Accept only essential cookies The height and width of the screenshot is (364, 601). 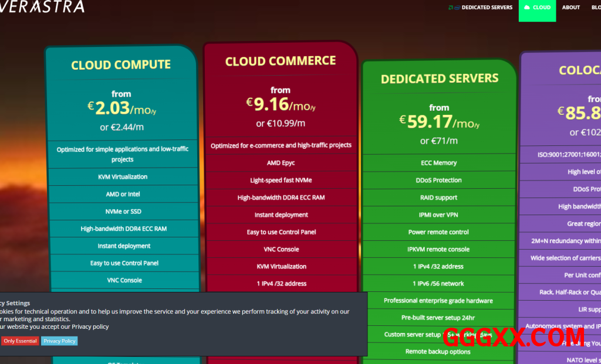[20, 341]
